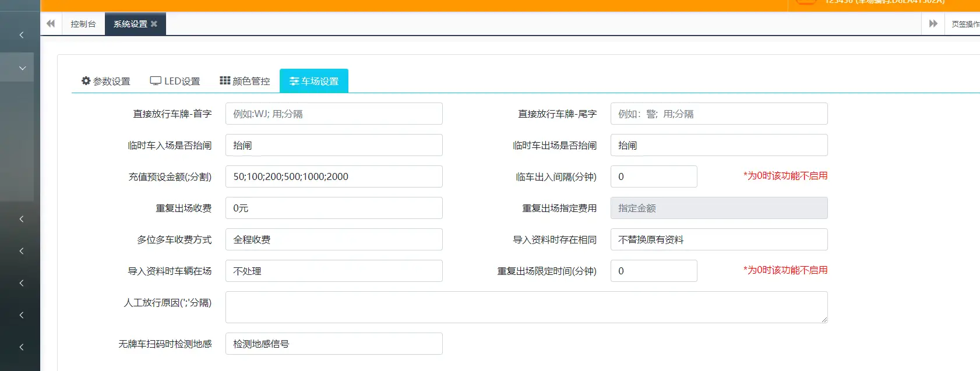Click the 临车出入间隔(分钟) number field
The width and height of the screenshot is (980, 371).
pos(653,176)
